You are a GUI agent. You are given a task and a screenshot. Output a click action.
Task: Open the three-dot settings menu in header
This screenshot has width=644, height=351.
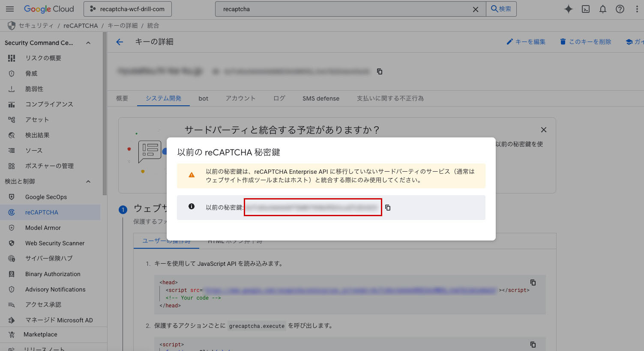click(x=637, y=9)
